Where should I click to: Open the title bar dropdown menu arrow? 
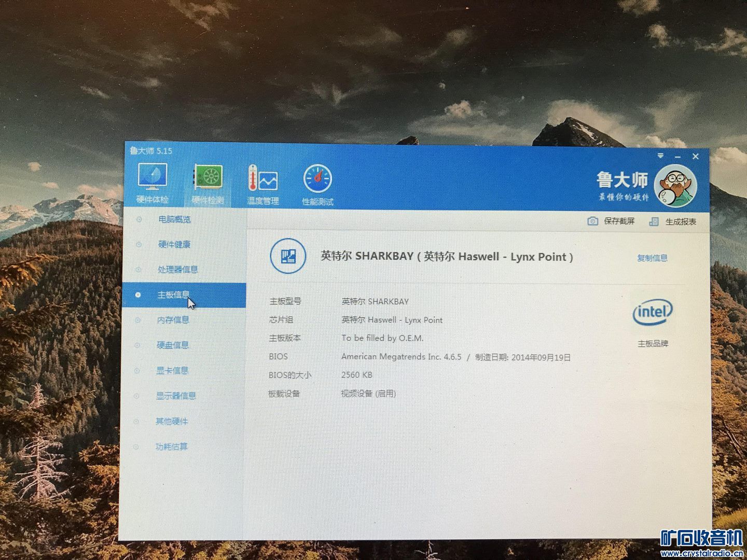coord(660,156)
